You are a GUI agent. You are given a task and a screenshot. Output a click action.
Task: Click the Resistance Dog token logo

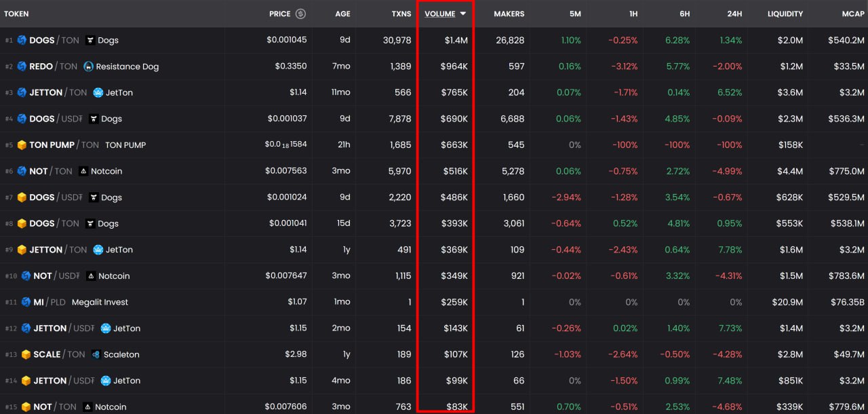point(88,67)
